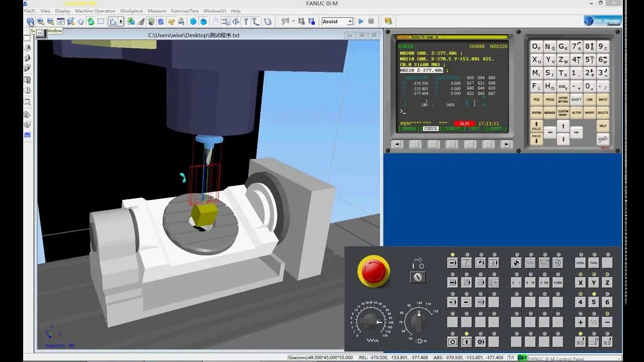644x362 pixels.
Task: Click the zoom in magnifier toolbar icon
Action: (40, 22)
